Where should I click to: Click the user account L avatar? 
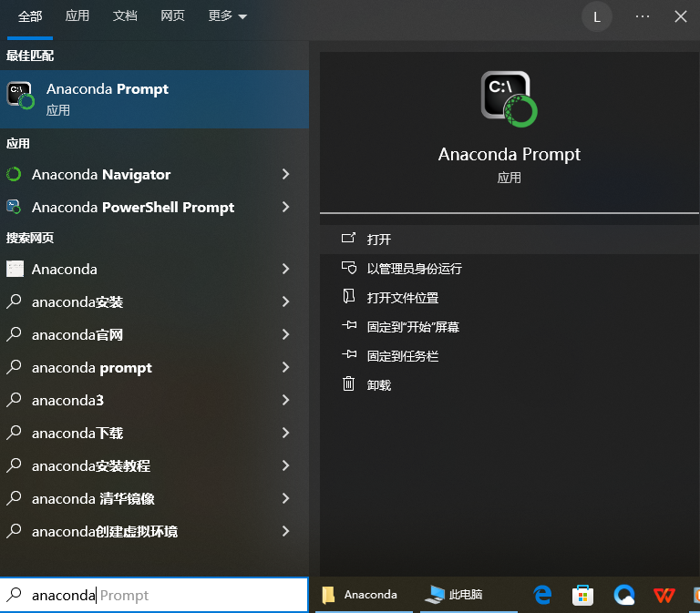click(597, 17)
